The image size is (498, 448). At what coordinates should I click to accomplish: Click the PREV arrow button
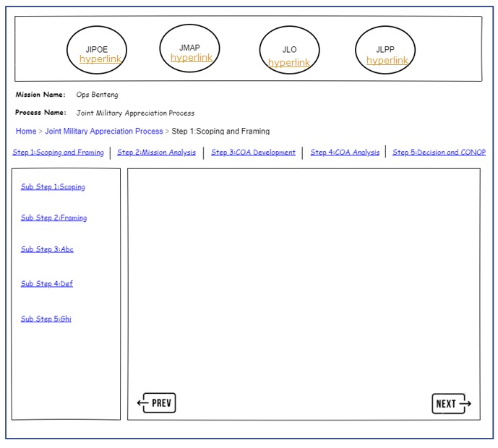[x=157, y=402]
